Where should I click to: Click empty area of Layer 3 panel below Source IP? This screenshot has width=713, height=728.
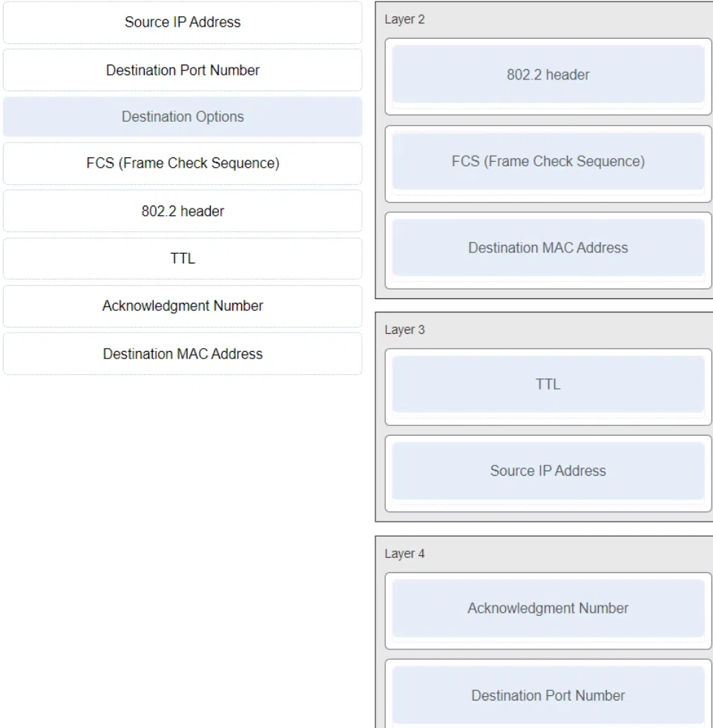[544, 517]
